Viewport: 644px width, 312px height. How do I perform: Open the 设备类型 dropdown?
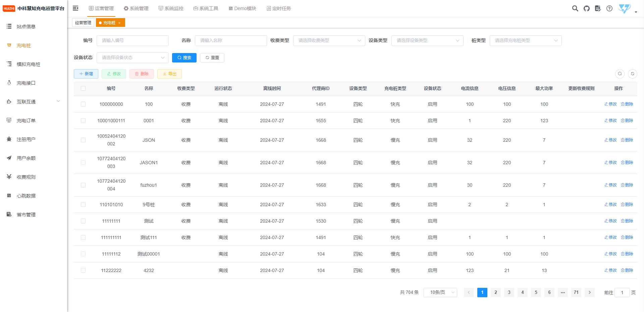[x=427, y=41]
